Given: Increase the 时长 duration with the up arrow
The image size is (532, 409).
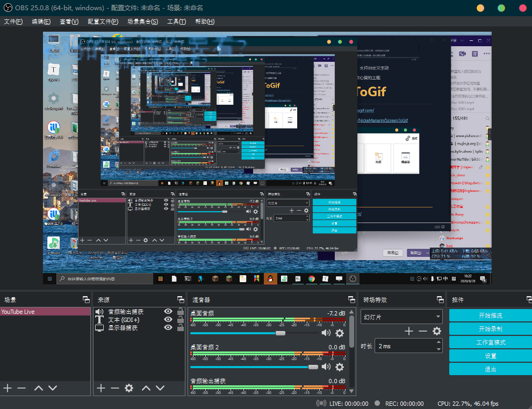Looking at the screenshot, I should [439, 343].
